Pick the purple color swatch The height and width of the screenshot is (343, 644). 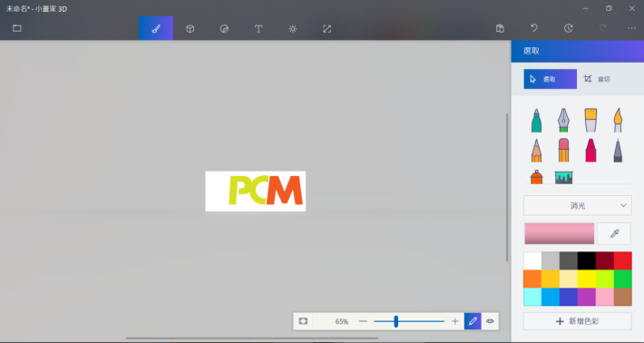587,297
